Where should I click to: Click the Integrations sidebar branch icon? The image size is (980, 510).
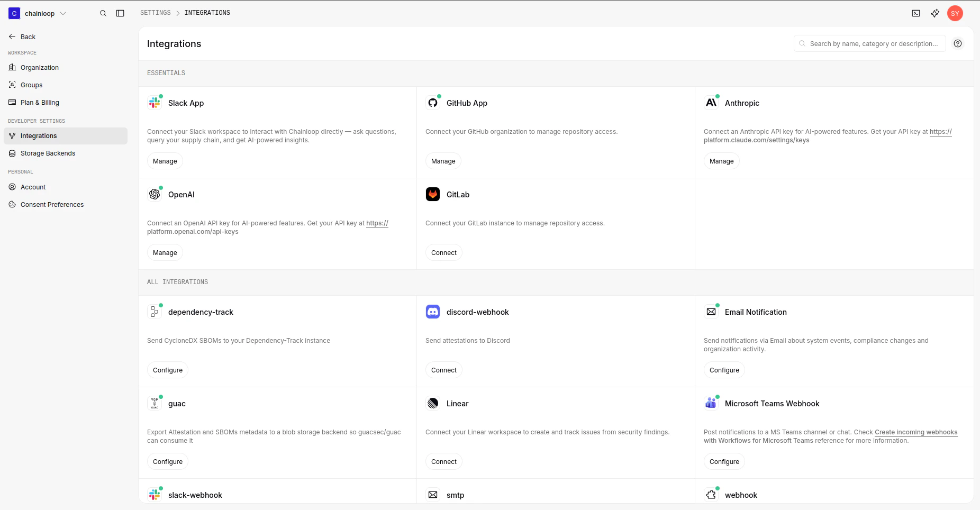point(12,136)
